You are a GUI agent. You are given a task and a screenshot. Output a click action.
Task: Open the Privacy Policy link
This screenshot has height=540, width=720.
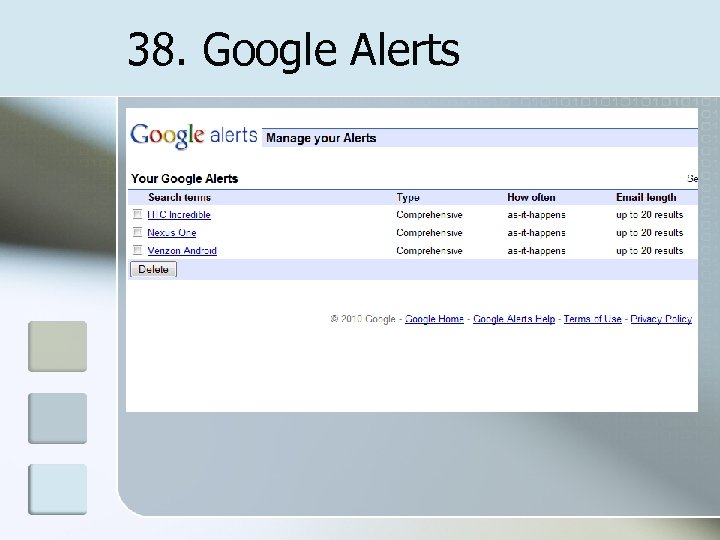(661, 319)
